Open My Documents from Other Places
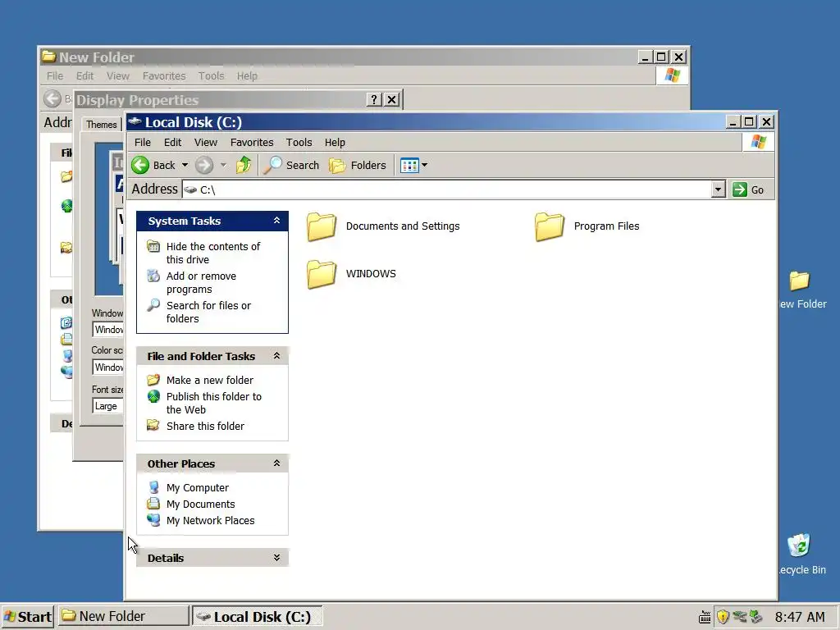This screenshot has width=840, height=630. (201, 504)
